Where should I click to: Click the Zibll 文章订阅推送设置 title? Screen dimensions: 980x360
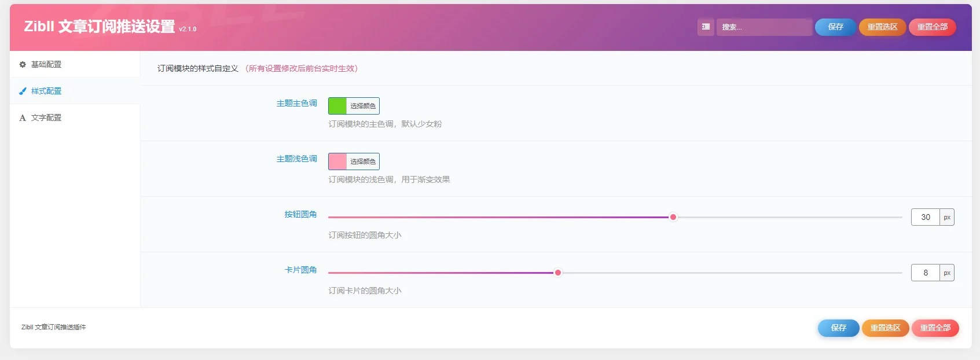pyautogui.click(x=99, y=27)
